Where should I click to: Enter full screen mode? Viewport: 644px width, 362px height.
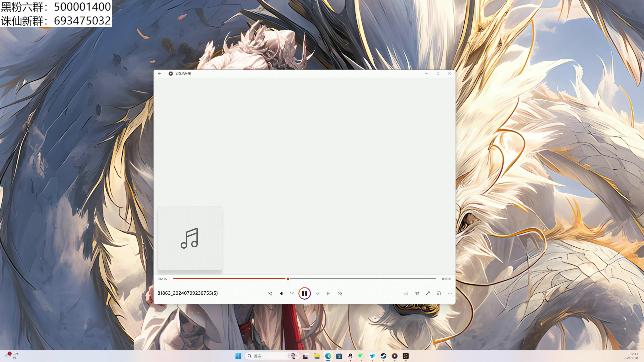click(428, 293)
